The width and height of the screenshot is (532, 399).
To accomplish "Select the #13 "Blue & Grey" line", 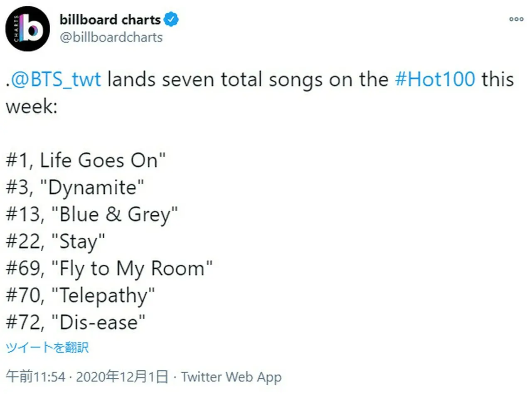I will 92,214.
